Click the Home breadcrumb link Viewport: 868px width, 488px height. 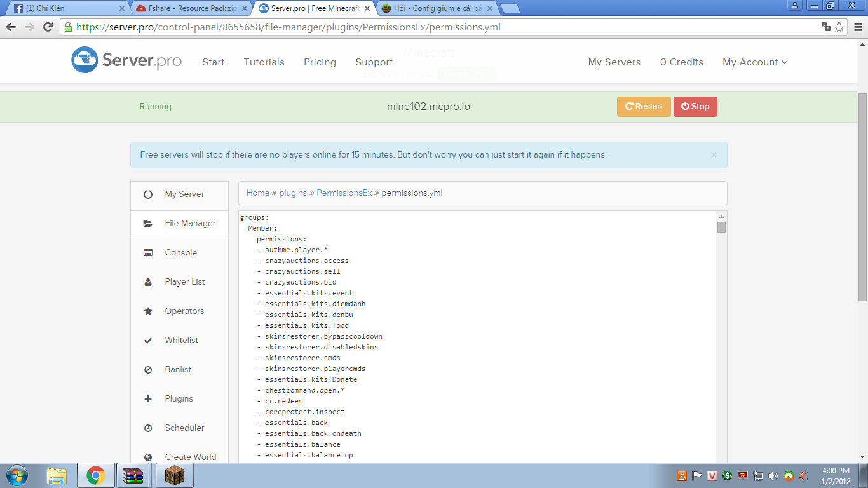(x=258, y=193)
